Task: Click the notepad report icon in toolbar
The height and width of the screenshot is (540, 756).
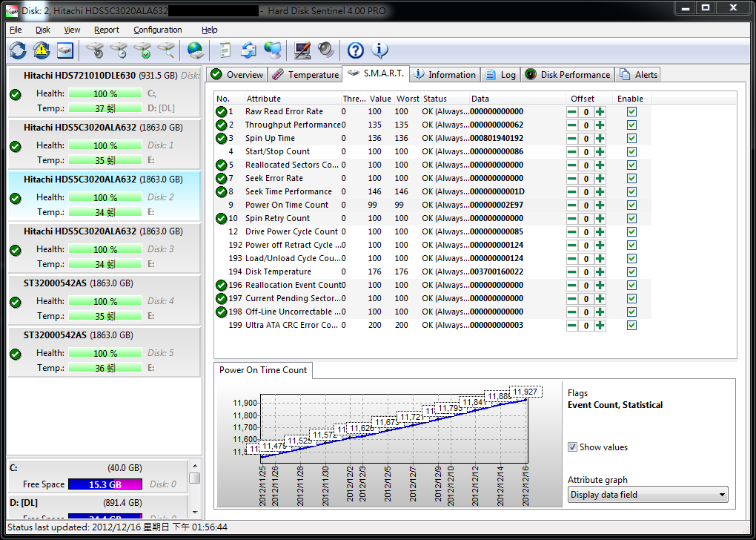Action: point(225,50)
